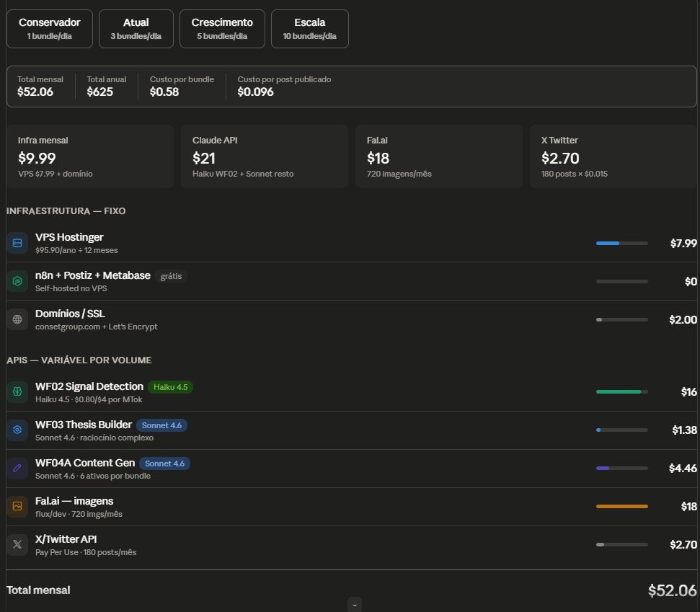Click the WF03 Thesis Builder eye icon

[x=17, y=430]
